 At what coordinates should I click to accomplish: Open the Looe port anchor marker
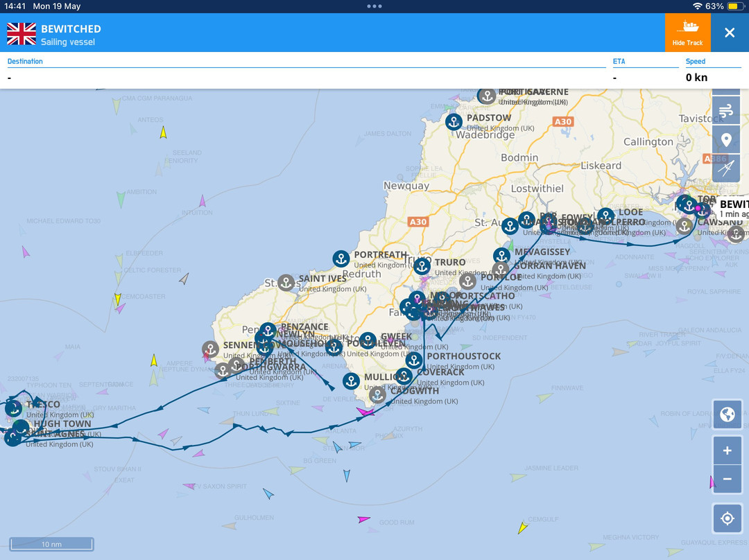[605, 215]
